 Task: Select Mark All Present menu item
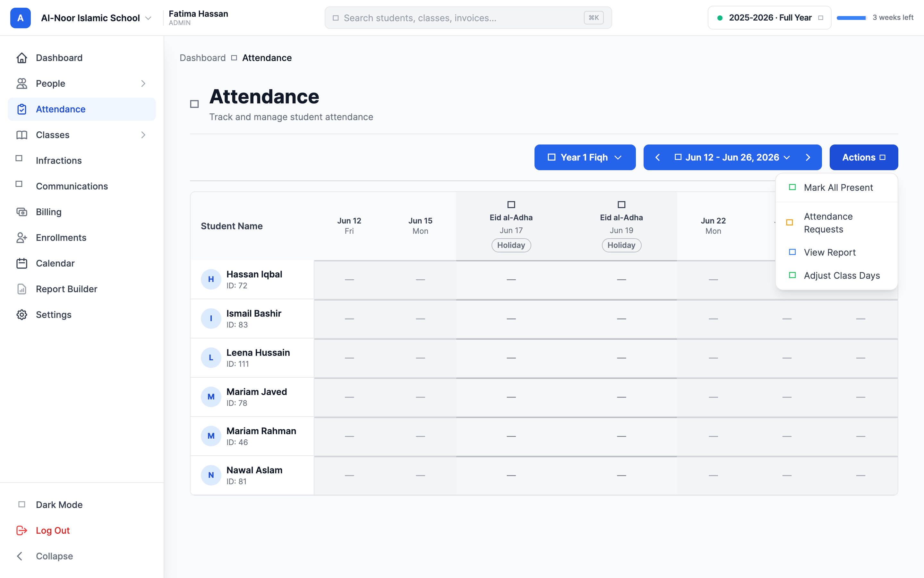[836, 187]
